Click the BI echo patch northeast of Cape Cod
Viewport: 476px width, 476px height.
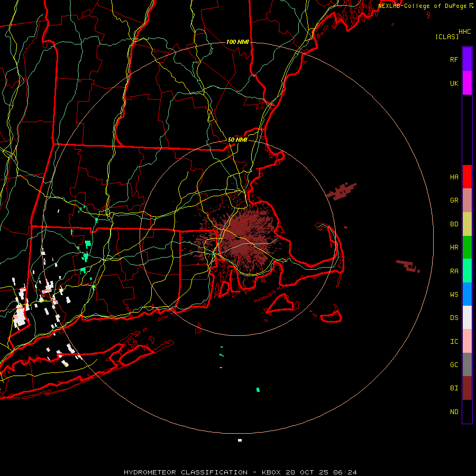341,191
